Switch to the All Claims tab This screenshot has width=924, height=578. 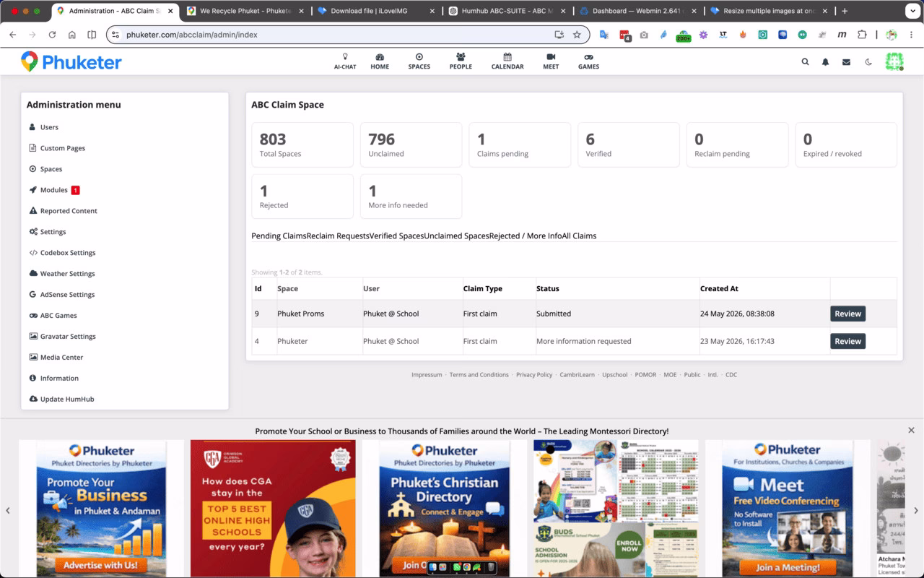click(x=580, y=236)
